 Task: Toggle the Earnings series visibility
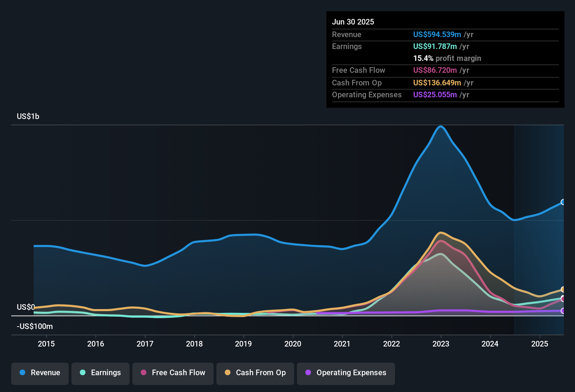click(x=100, y=373)
